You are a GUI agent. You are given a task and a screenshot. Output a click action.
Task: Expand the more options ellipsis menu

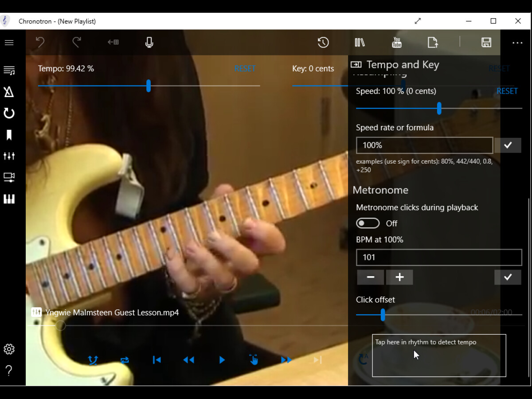point(517,43)
